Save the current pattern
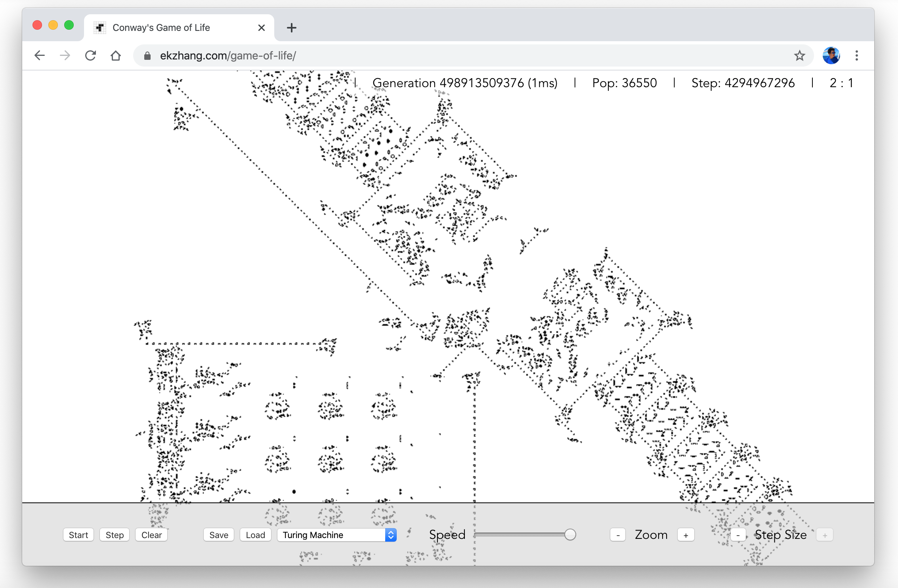 point(219,535)
